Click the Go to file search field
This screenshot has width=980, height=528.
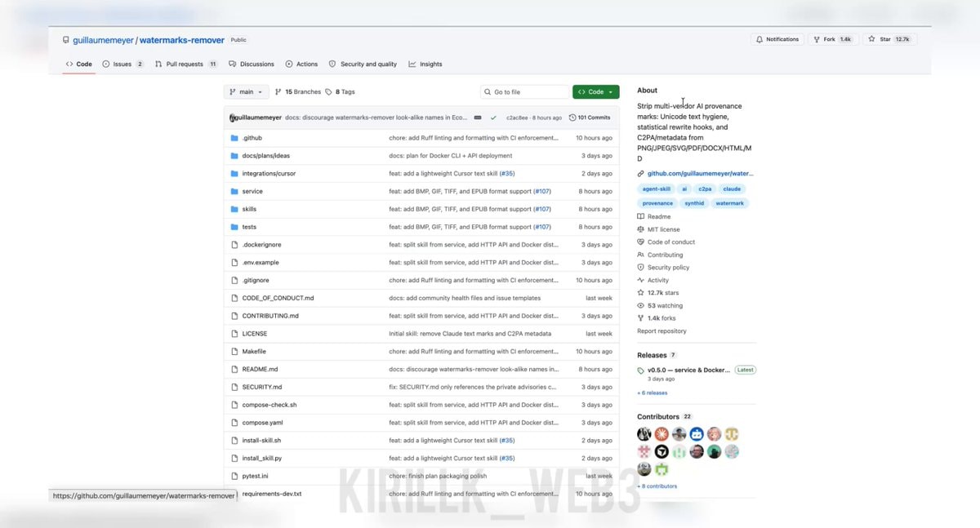point(524,92)
